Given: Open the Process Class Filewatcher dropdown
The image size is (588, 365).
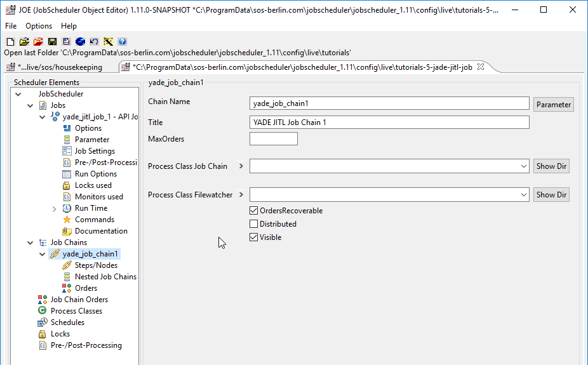Looking at the screenshot, I should tap(523, 195).
